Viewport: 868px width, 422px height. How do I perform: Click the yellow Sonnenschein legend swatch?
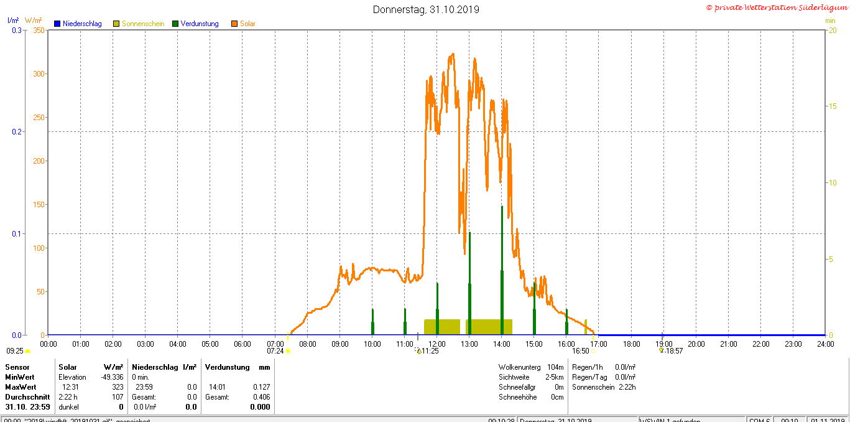116,24
